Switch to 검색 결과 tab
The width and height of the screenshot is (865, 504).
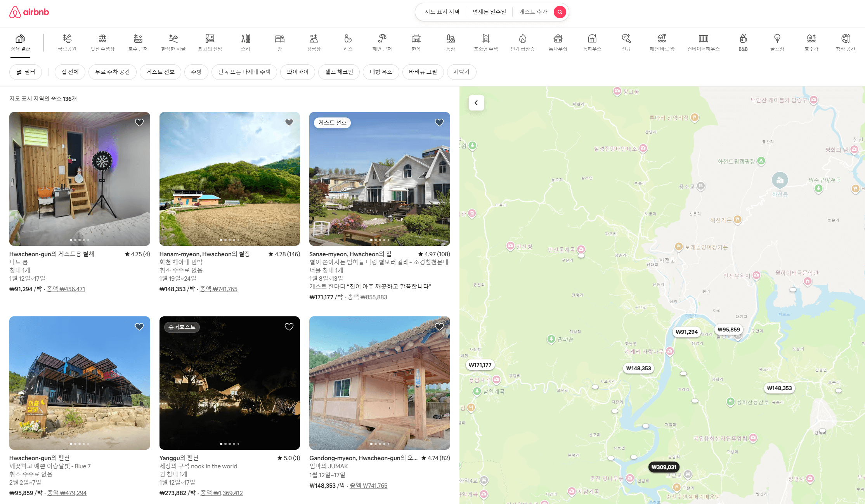click(x=20, y=42)
